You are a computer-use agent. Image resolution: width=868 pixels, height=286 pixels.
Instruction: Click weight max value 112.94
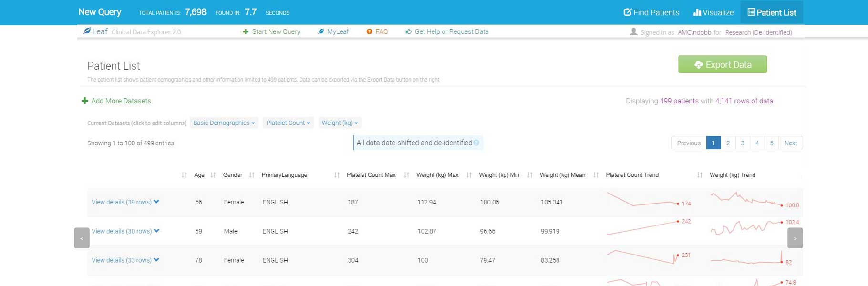(x=427, y=202)
